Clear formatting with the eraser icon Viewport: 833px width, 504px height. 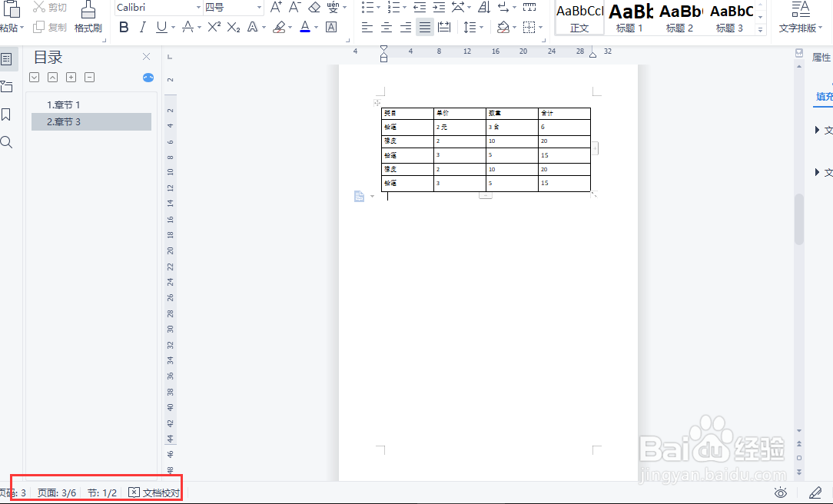314,8
